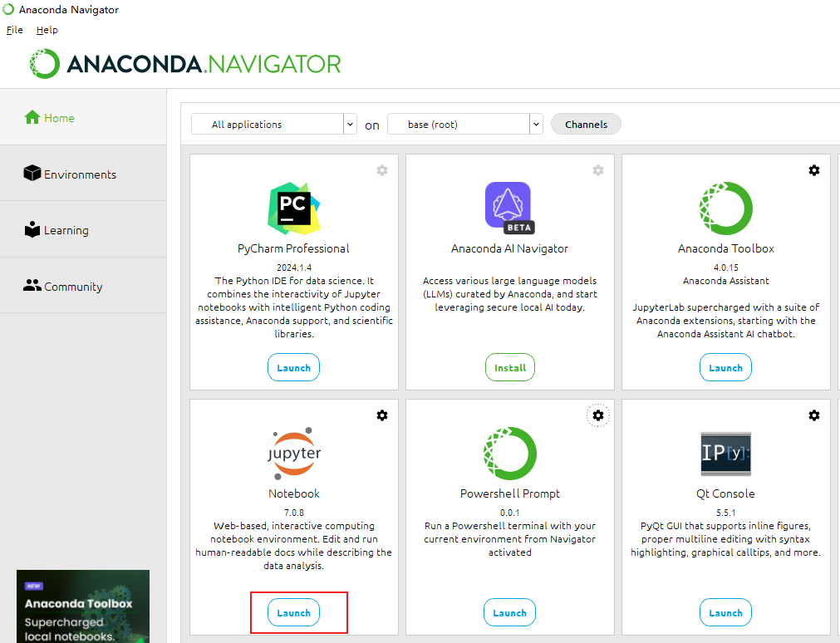Open the Channels button

pos(586,125)
